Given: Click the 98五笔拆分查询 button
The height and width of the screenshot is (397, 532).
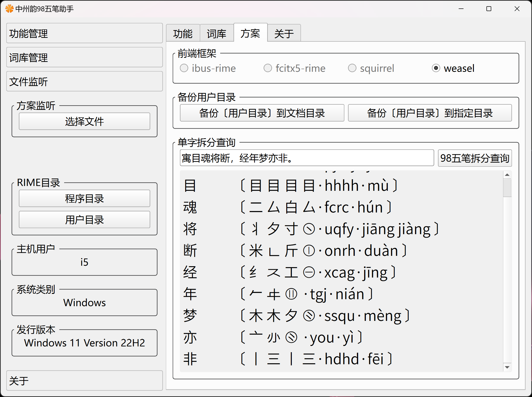Looking at the screenshot, I should click(475, 158).
